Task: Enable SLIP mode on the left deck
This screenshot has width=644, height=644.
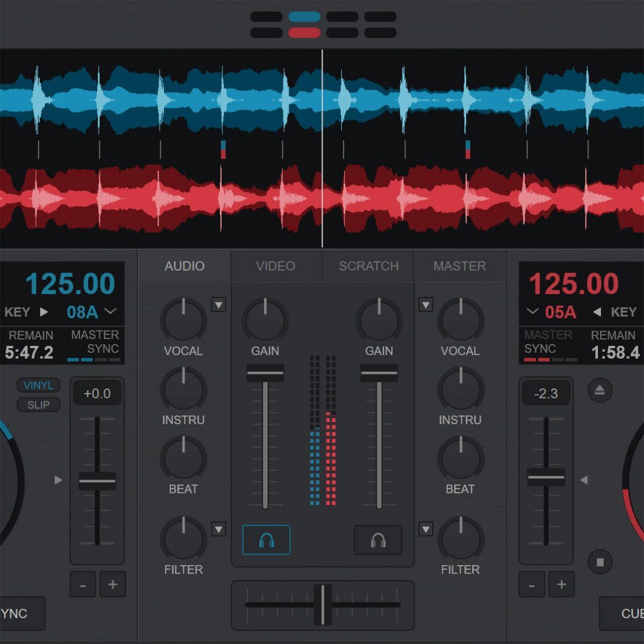Action: pos(38,405)
